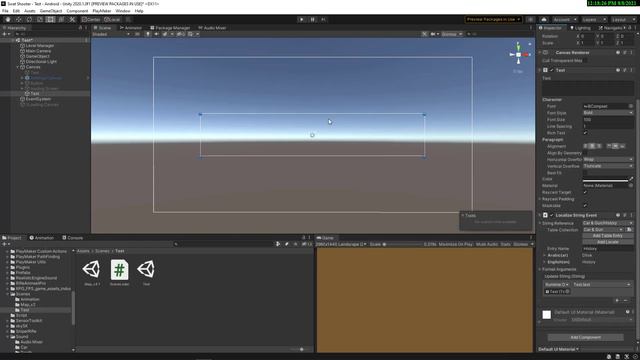Click the Hierarchy add plus button
This screenshot has height=360, width=640.
5,34
